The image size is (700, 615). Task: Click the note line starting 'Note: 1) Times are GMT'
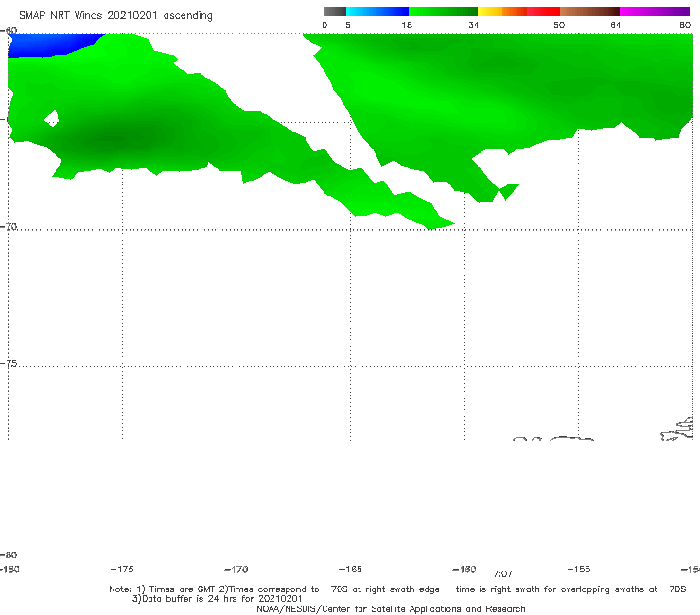coord(397,589)
